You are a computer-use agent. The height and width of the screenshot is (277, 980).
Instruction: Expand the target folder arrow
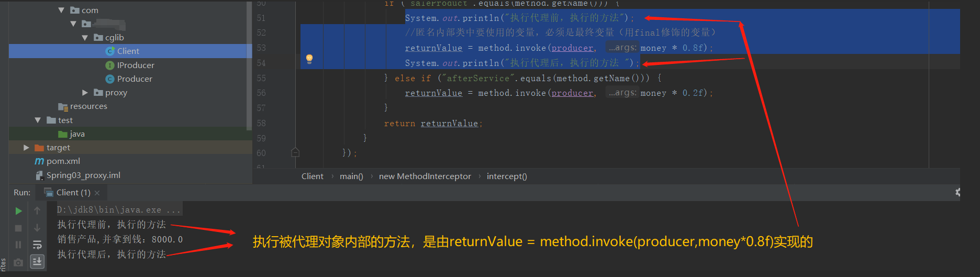click(x=26, y=147)
